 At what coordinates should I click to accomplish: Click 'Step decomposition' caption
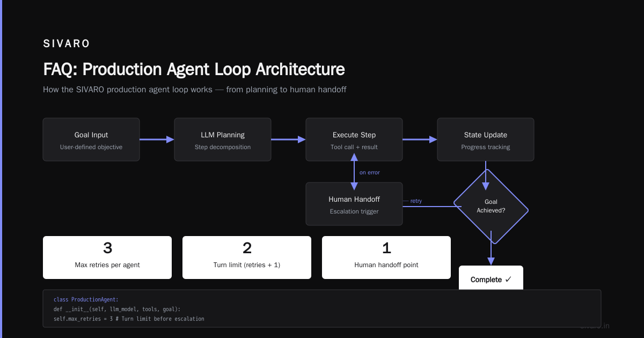coord(223,147)
